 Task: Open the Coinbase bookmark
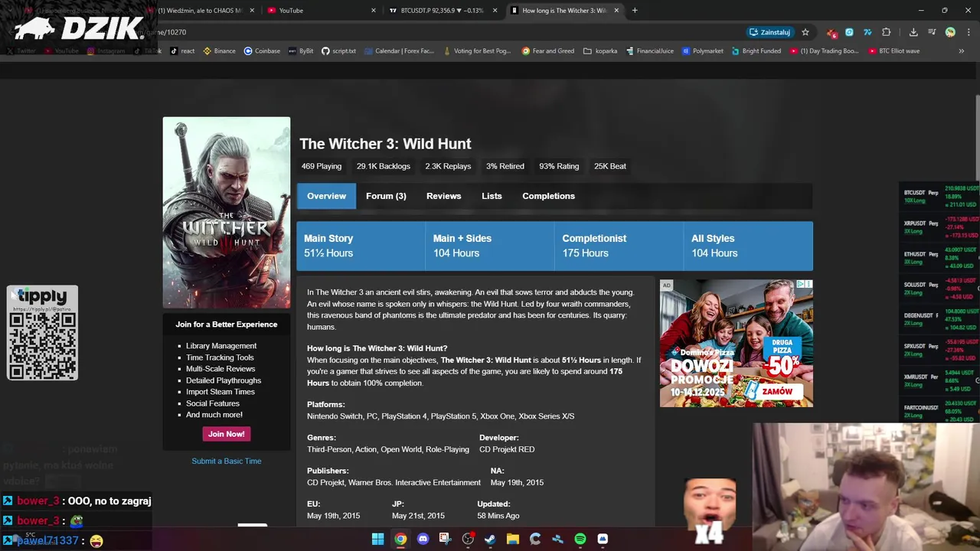pyautogui.click(x=262, y=51)
